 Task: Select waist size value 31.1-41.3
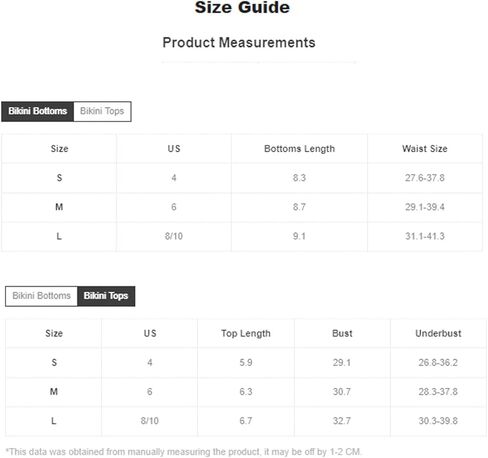pyautogui.click(x=425, y=236)
